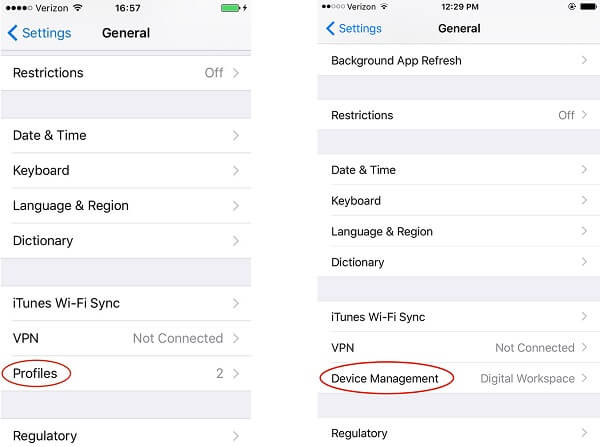Tap the Wi-Fi icon next to Verizon at 16:57
Screen dimensions: 600x447
point(78,8)
